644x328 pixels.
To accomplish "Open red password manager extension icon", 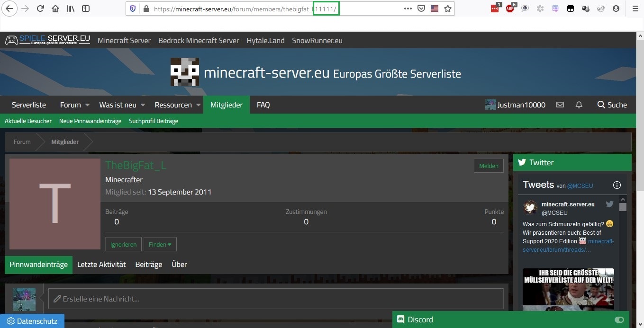I will tap(495, 8).
